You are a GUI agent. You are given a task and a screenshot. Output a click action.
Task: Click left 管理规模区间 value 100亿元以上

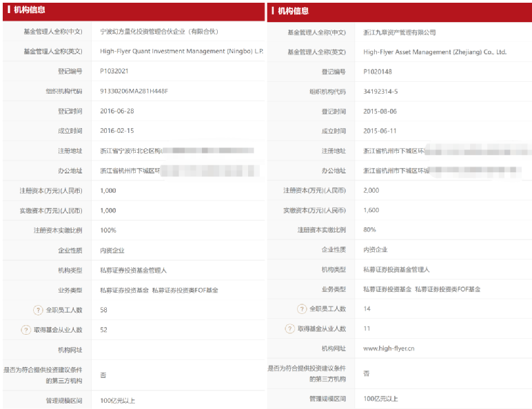[x=117, y=401]
